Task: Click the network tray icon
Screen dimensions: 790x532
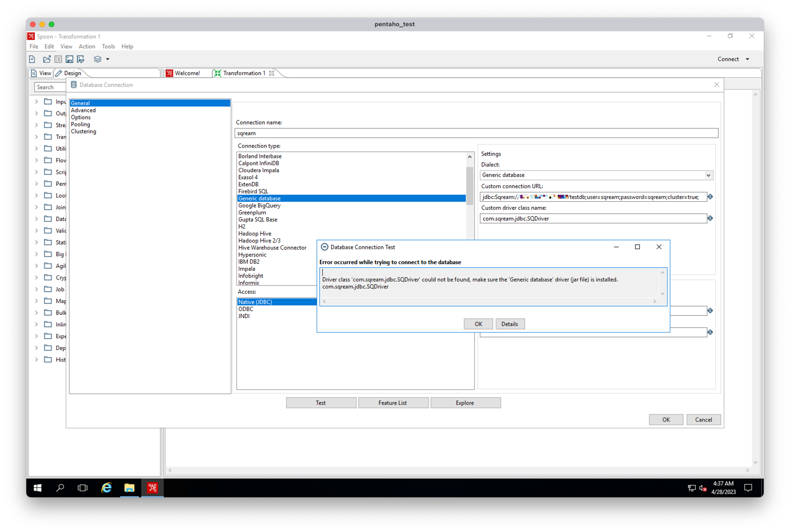Action: (x=691, y=488)
